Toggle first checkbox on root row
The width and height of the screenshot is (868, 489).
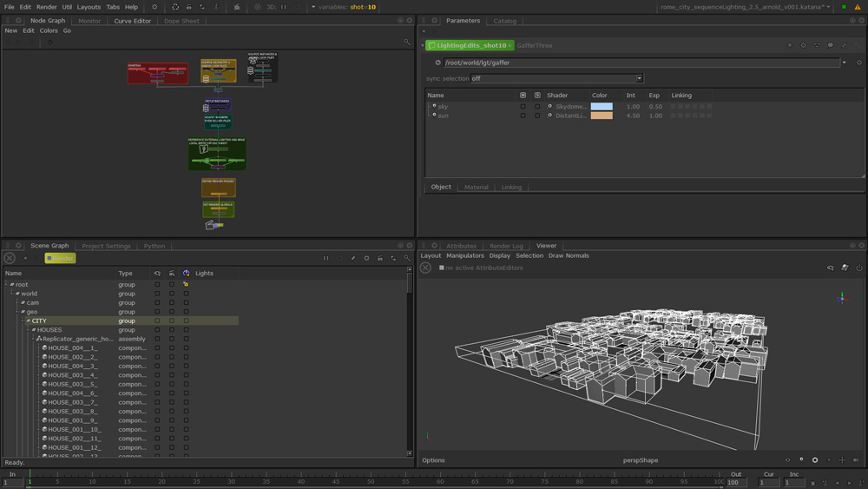[x=157, y=284]
